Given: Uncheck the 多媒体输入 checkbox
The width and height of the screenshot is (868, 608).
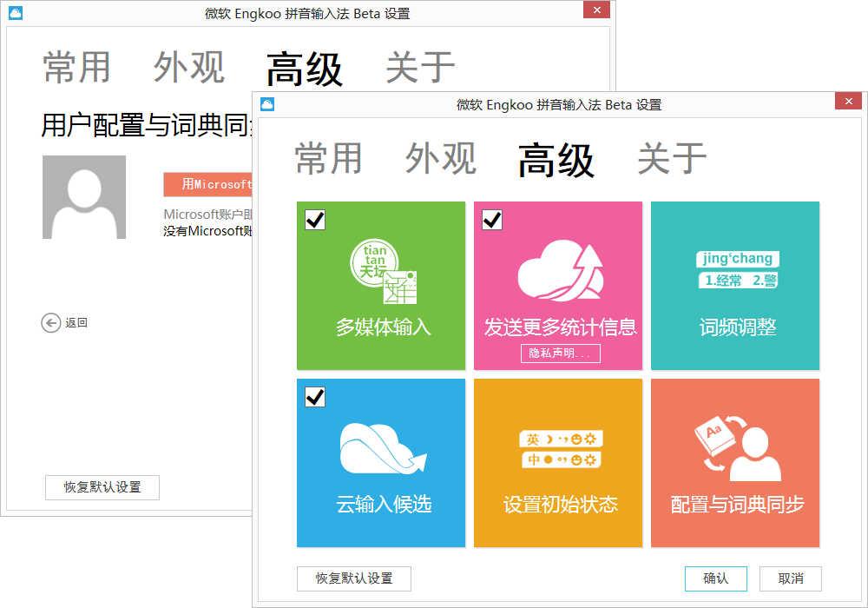Looking at the screenshot, I should coord(314,220).
